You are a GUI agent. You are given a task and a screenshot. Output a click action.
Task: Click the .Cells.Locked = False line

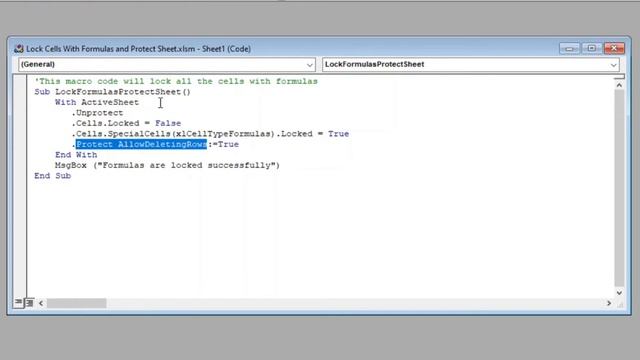126,123
